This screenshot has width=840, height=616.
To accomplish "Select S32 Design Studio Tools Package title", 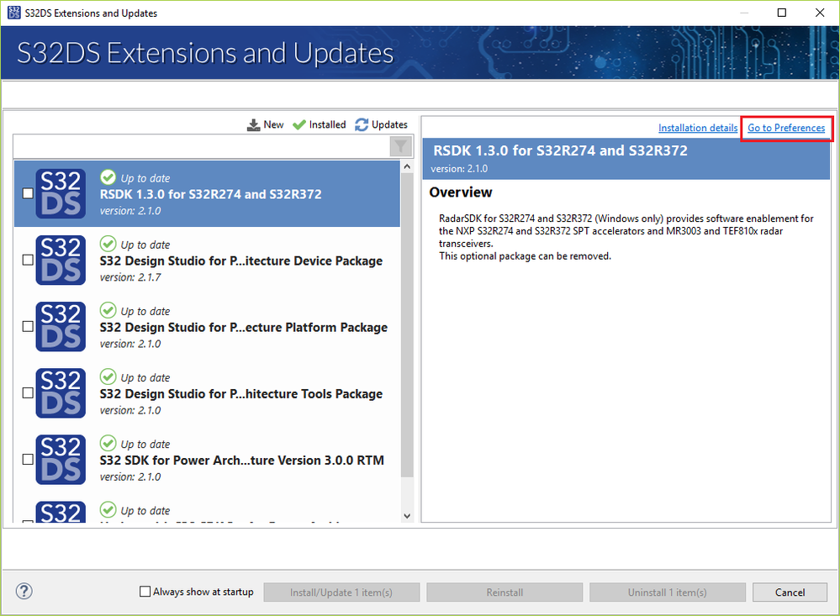I will pos(241,393).
